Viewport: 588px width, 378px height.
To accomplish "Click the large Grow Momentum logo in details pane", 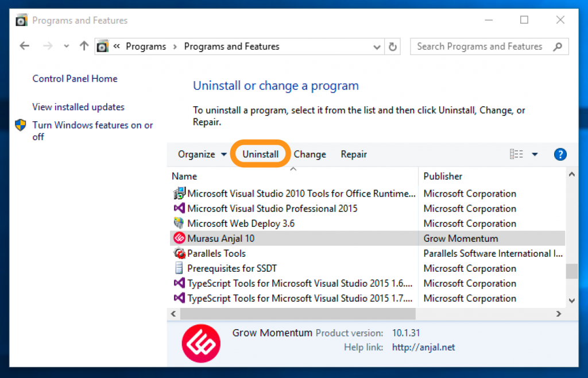I will click(201, 344).
